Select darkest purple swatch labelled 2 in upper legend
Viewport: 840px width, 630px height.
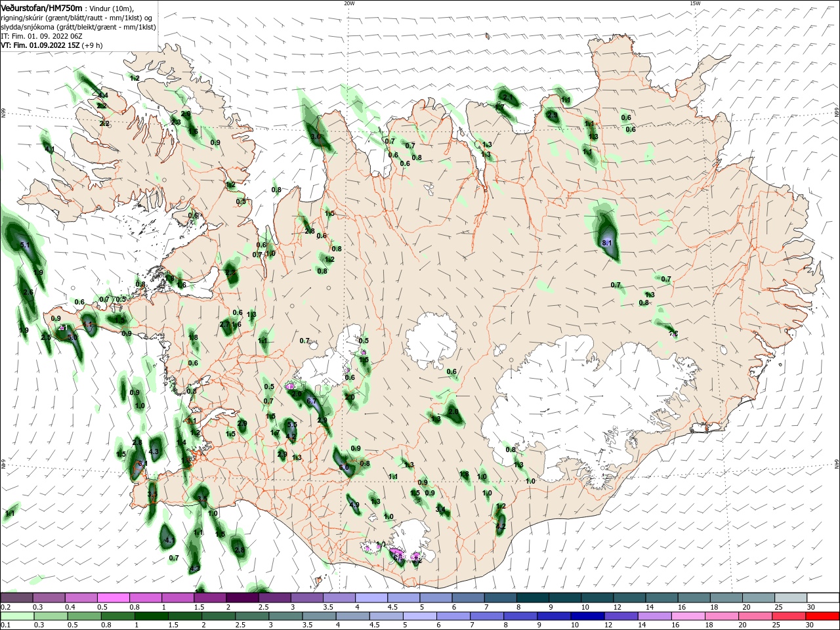242,597
